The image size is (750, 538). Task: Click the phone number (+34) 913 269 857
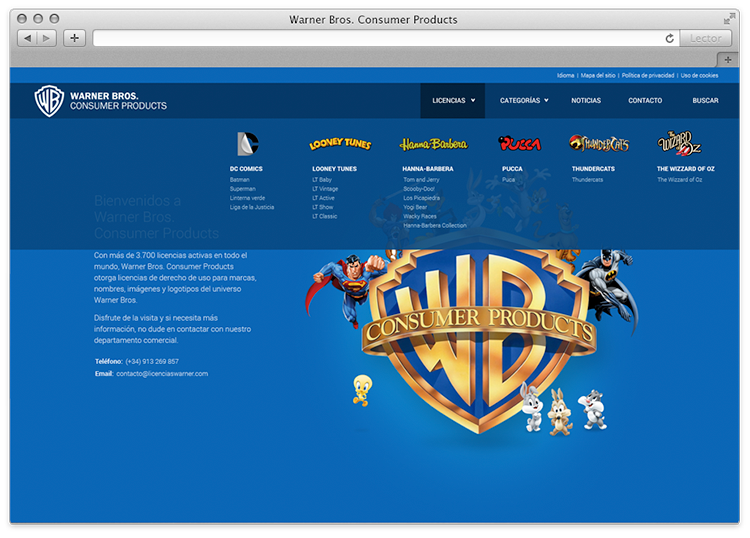pos(152,362)
